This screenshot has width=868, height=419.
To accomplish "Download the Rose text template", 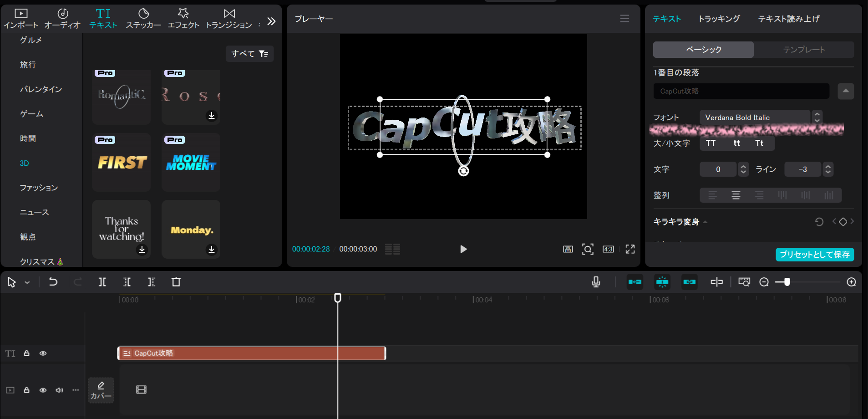I will click(212, 116).
